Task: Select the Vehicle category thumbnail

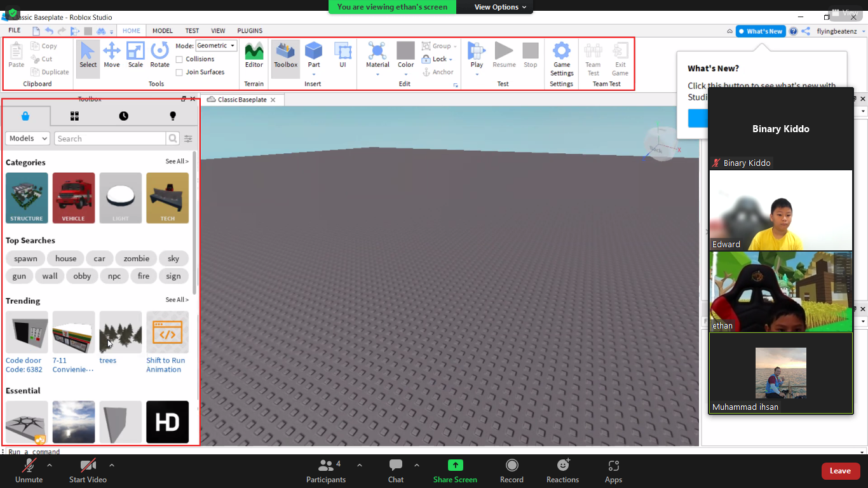Action: tap(74, 198)
